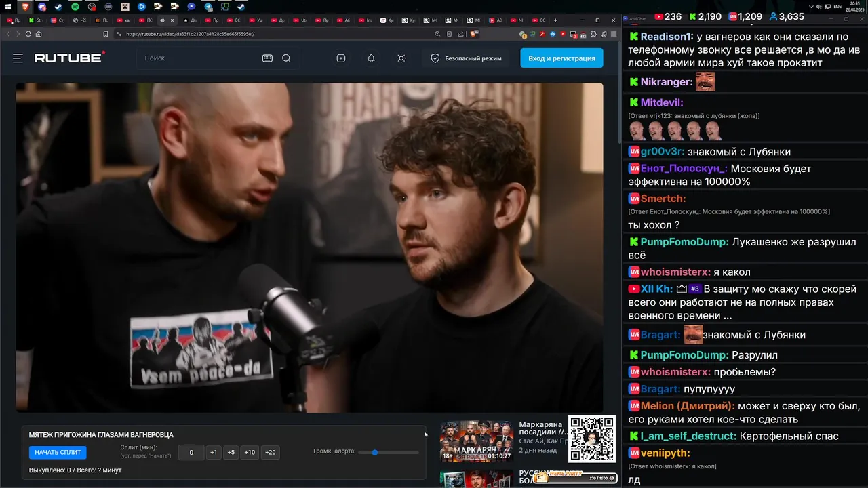Click total viewers 3,635
Viewport: 868px width, 488px height.
786,16
